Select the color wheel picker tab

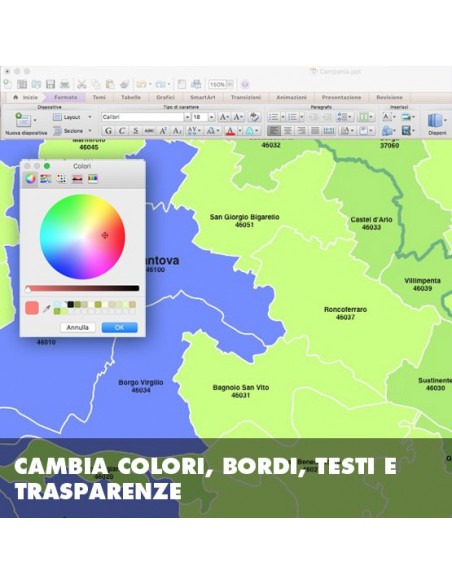[31, 179]
